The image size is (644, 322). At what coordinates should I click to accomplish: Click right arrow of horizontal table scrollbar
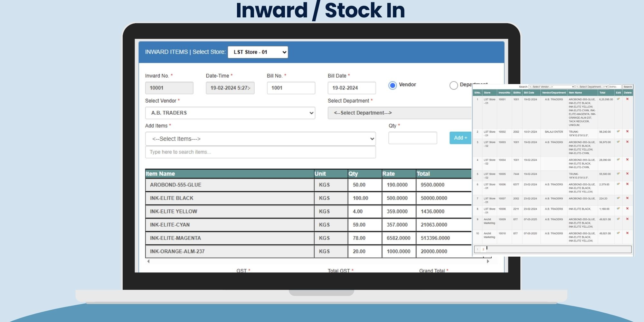pyautogui.click(x=488, y=261)
